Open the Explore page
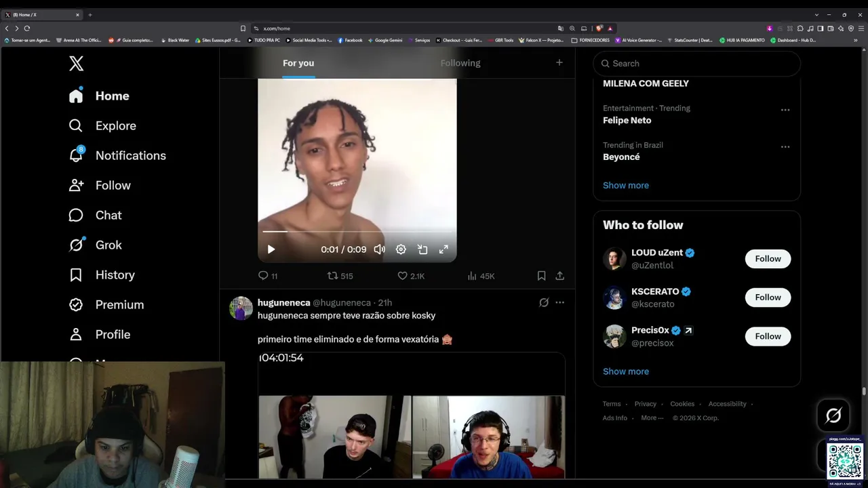The image size is (868, 488). tap(102, 125)
